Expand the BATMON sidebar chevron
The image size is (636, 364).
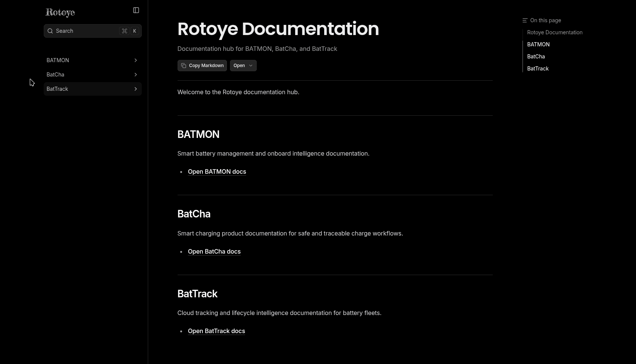click(136, 60)
